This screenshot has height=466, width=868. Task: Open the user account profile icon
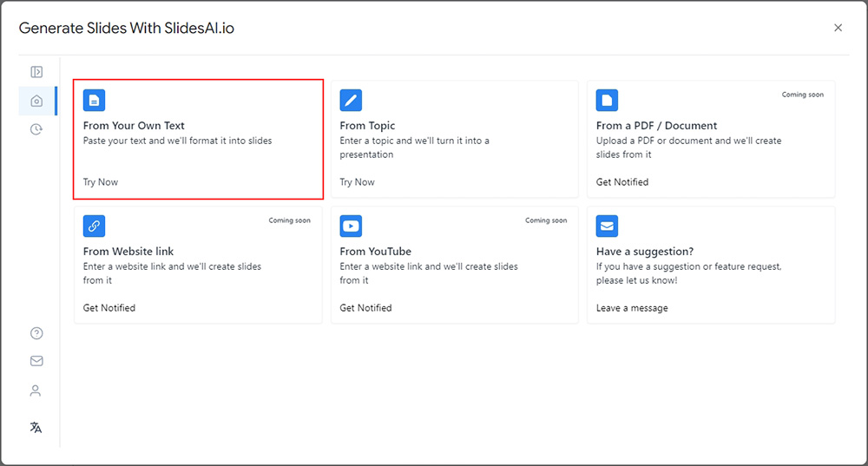point(36,391)
